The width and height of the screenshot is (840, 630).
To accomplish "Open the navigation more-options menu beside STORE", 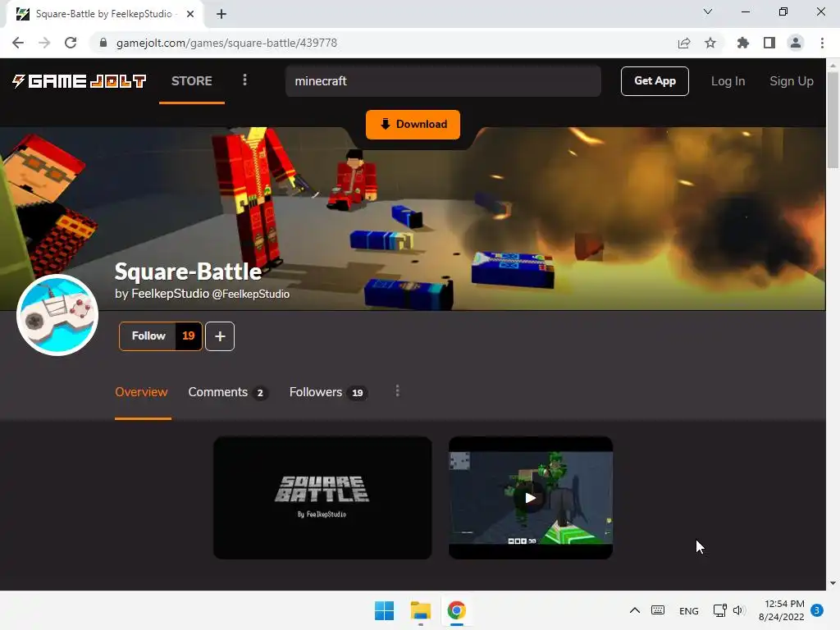I will pyautogui.click(x=244, y=80).
